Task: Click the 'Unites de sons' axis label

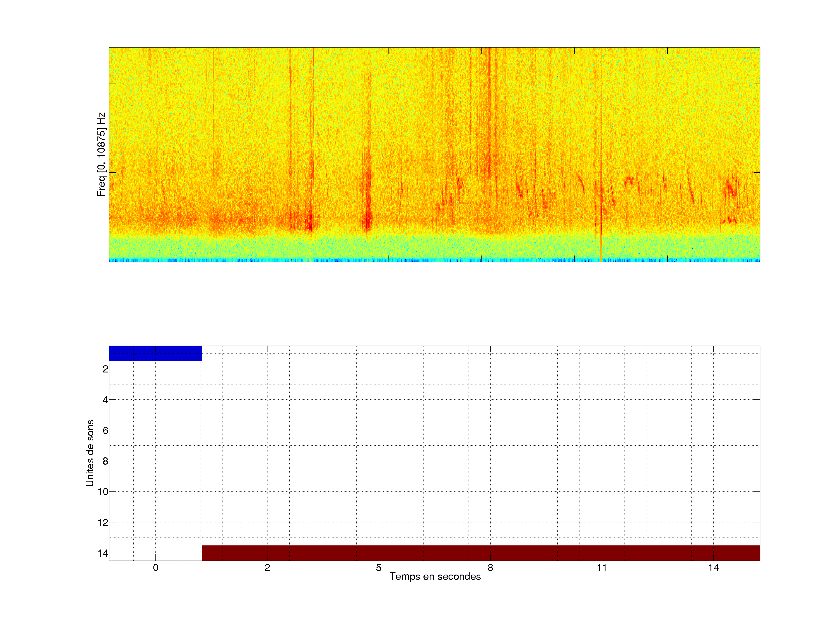Action: point(90,453)
